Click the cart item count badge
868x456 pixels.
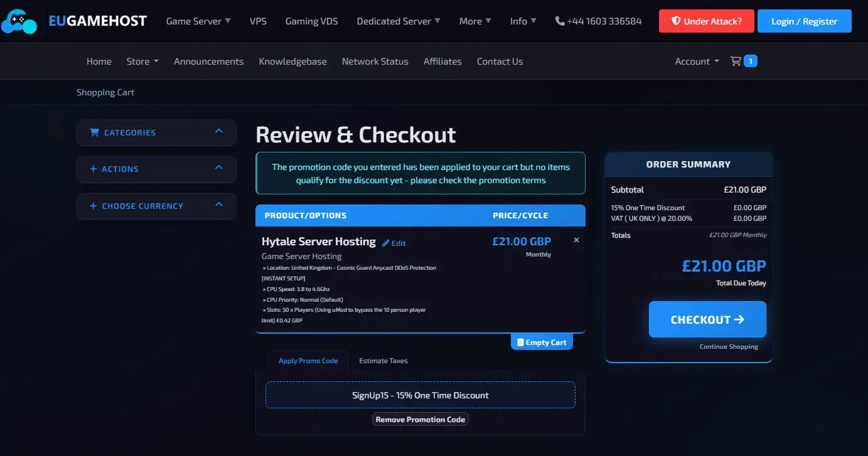point(751,61)
